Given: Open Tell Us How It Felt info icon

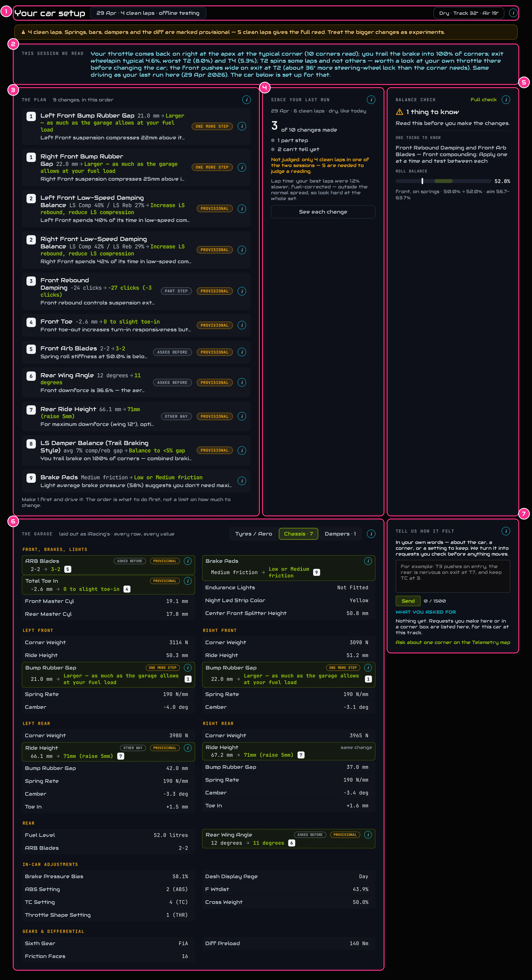Looking at the screenshot, I should (x=506, y=531).
